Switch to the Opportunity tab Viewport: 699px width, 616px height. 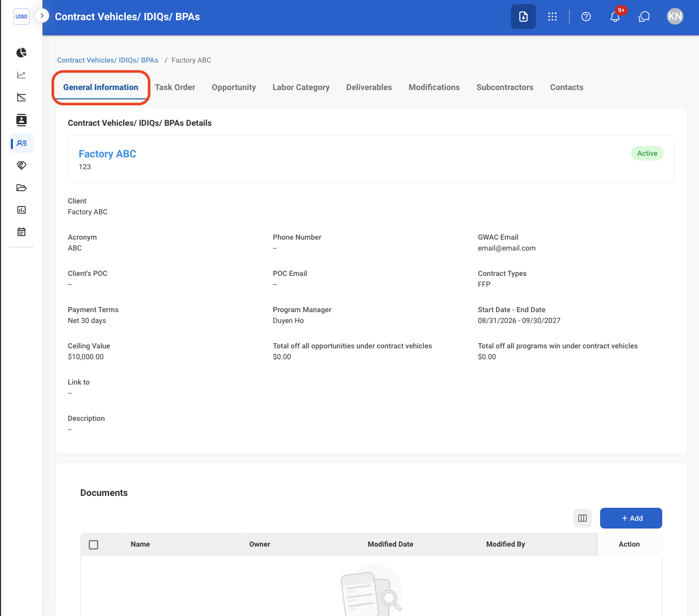(234, 87)
